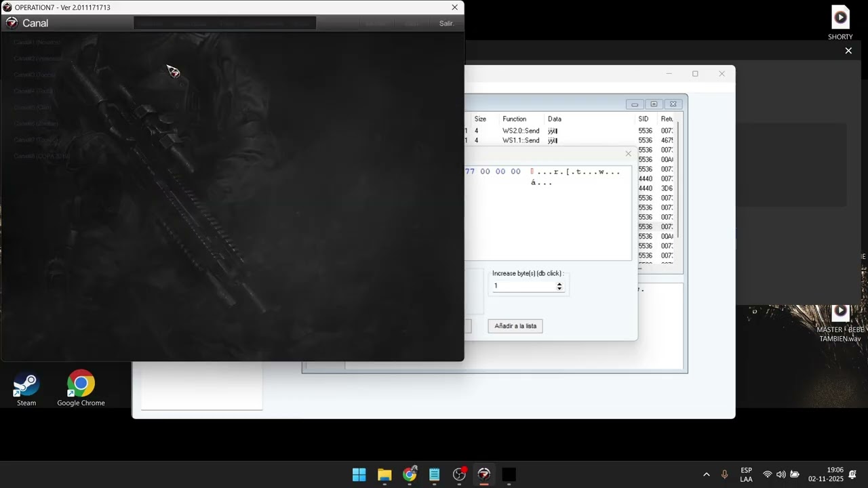868x488 pixels.
Task: Click the Function column header
Action: [515, 119]
